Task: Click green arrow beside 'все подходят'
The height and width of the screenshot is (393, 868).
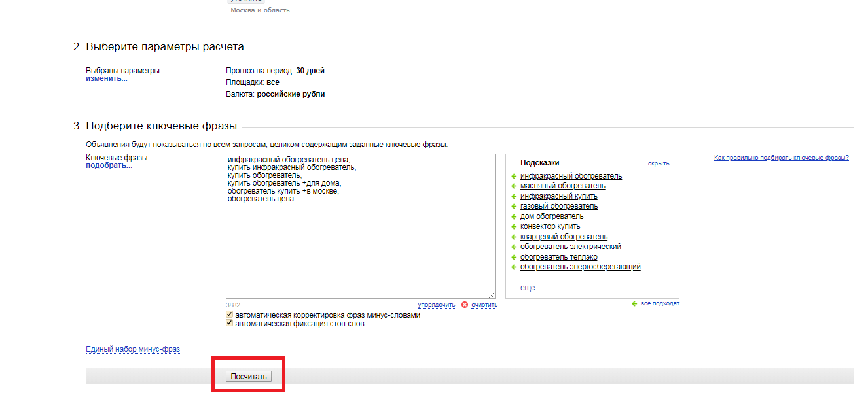Action: pyautogui.click(x=634, y=304)
